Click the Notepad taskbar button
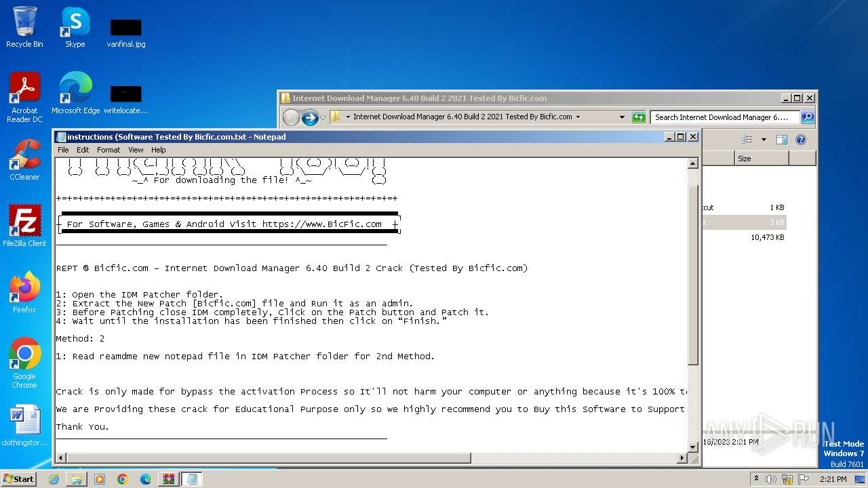868x488 pixels. pyautogui.click(x=192, y=479)
